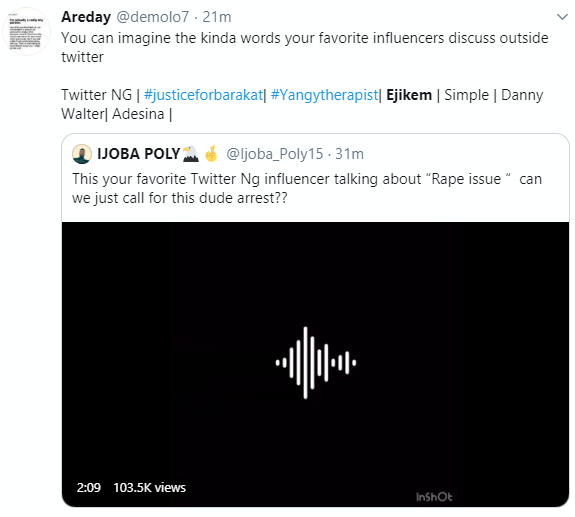Open the @demolo7 handle
Image resolution: width=575 pixels, height=517 pixels.
coord(153,17)
